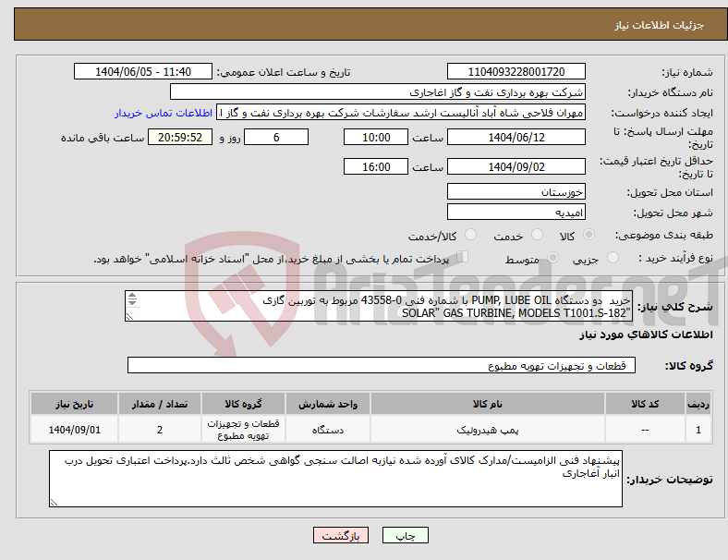This screenshot has height=560, width=728.
Task: Select the کالا/خدمت radio button
Action: click(x=471, y=235)
